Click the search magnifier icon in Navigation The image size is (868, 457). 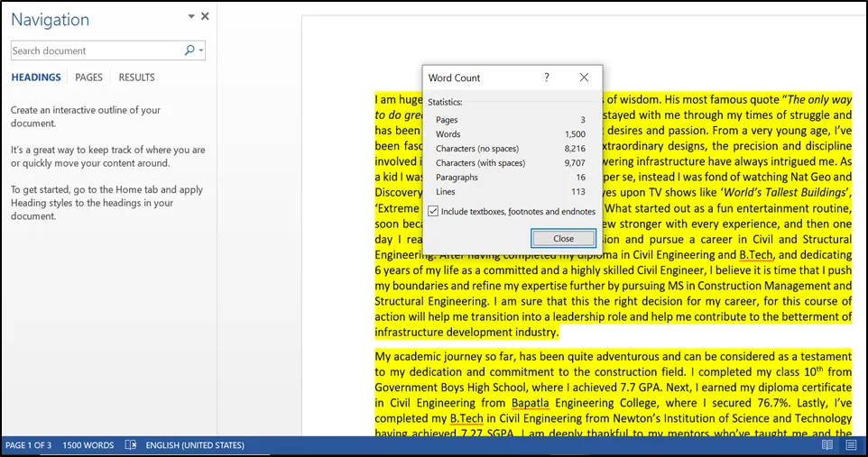click(x=189, y=50)
